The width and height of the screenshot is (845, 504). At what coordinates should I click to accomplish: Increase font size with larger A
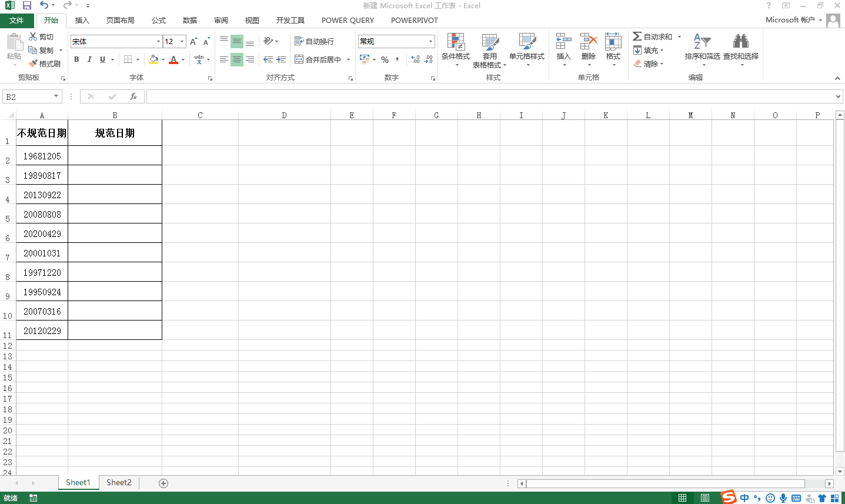point(193,42)
